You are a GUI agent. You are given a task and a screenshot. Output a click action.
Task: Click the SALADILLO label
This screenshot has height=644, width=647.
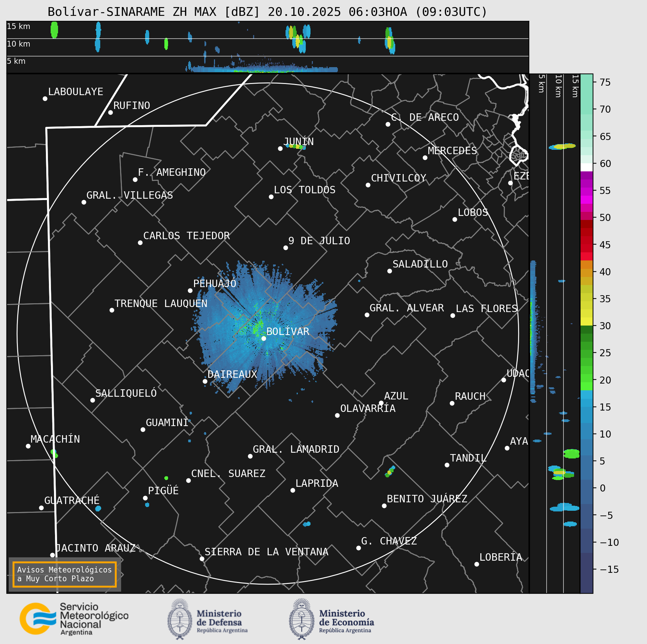420,264
